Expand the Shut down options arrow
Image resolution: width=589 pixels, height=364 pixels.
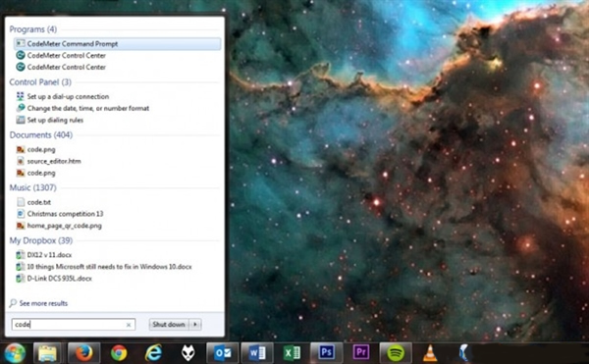[x=195, y=324]
